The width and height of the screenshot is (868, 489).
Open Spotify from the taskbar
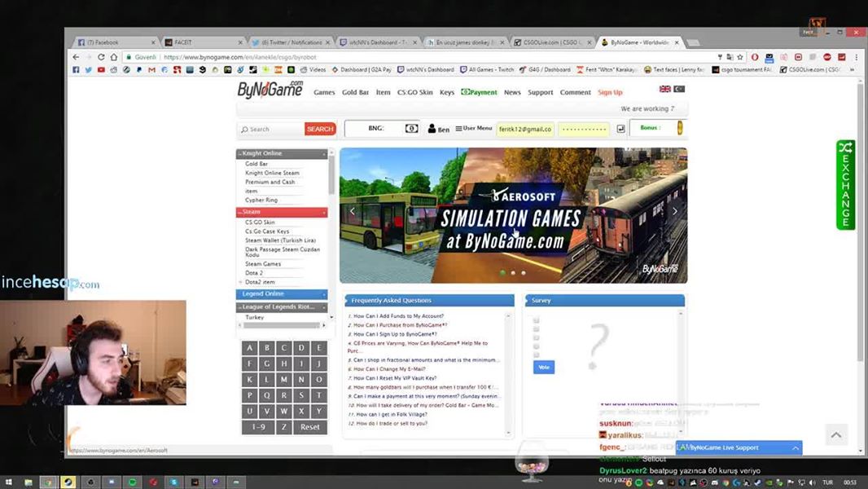(132, 482)
